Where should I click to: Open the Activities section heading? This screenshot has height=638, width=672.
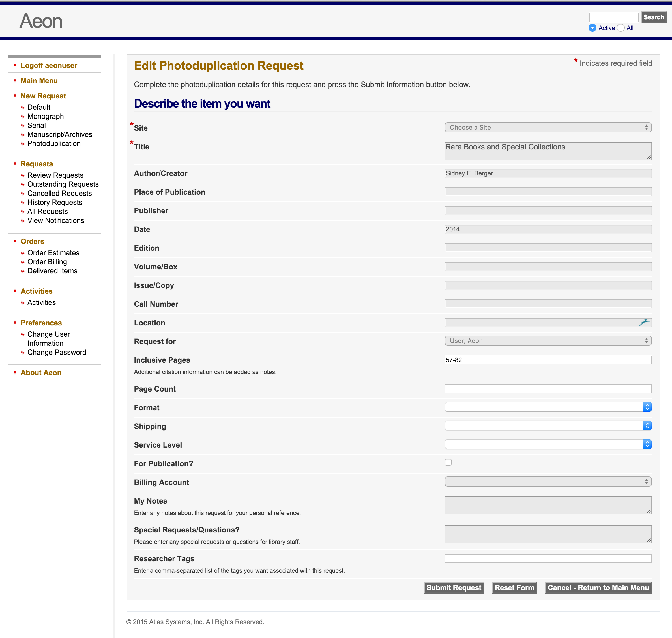pos(37,291)
